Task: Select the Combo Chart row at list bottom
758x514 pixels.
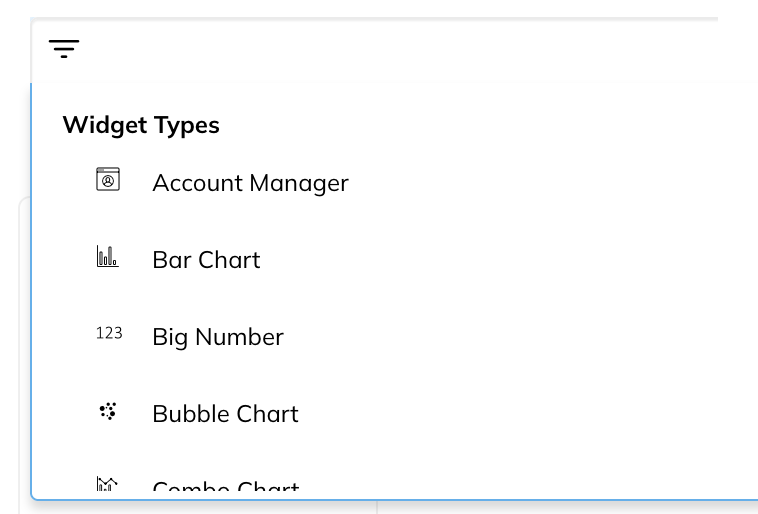Action: [394, 482]
